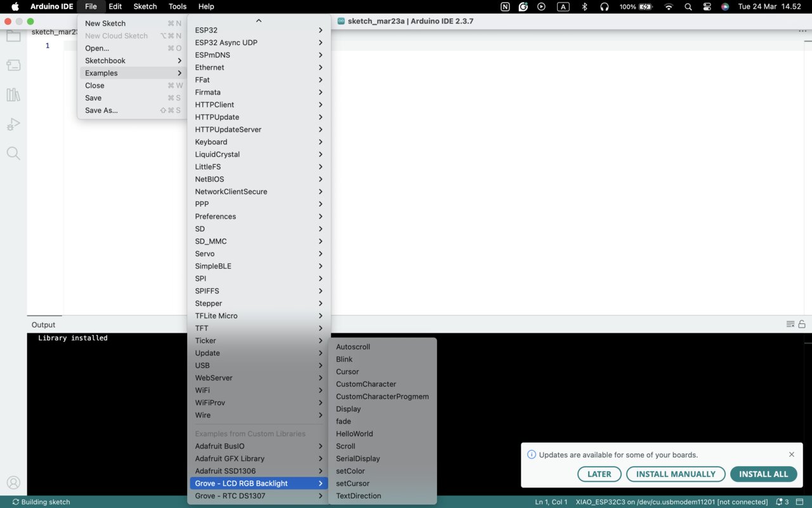Image resolution: width=812 pixels, height=508 pixels.
Task: Expand the 'Adafruit GFX Library' examples submenu
Action: (259, 458)
